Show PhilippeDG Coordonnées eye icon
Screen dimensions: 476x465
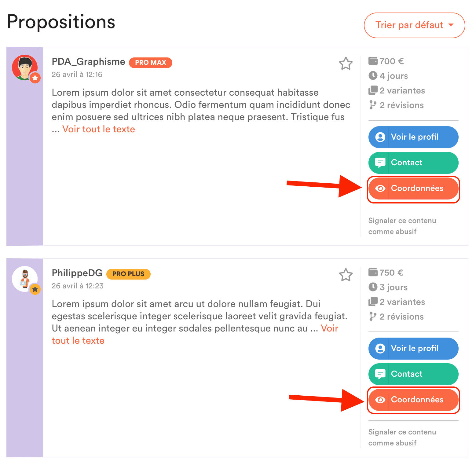click(x=380, y=400)
